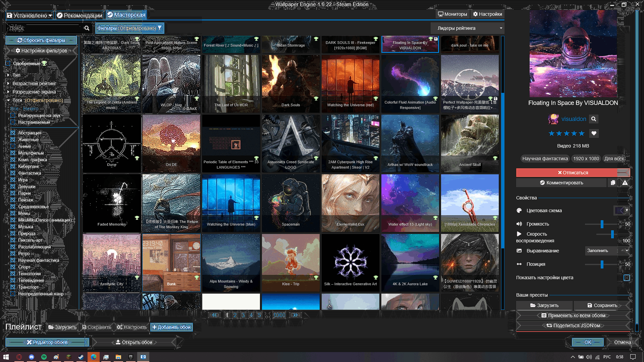Open Opera browser from the taskbar
644x362 pixels.
click(x=19, y=357)
